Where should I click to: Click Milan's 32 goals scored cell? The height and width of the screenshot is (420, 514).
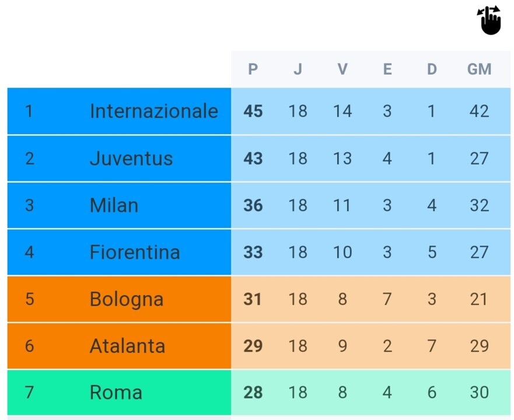click(x=479, y=205)
